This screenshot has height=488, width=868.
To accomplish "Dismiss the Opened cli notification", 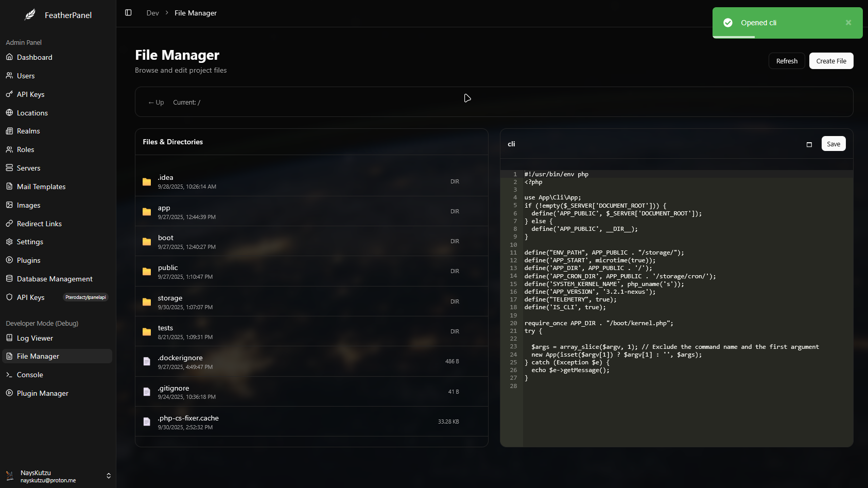I will point(848,23).
